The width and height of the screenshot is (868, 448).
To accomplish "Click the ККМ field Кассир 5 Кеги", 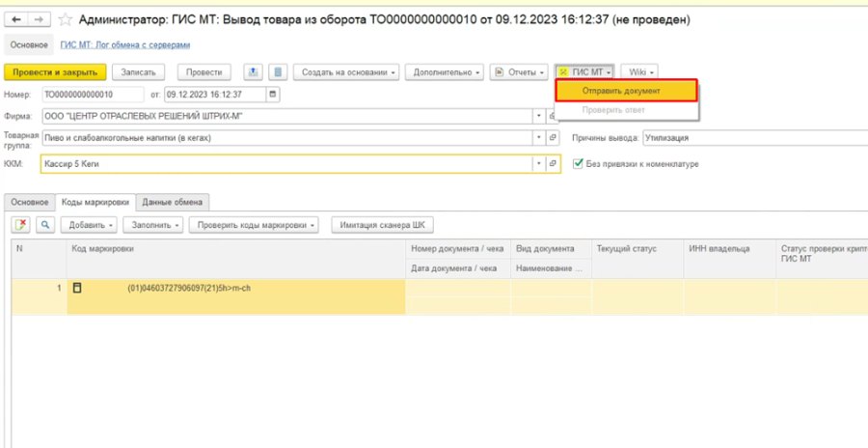I will (x=287, y=163).
